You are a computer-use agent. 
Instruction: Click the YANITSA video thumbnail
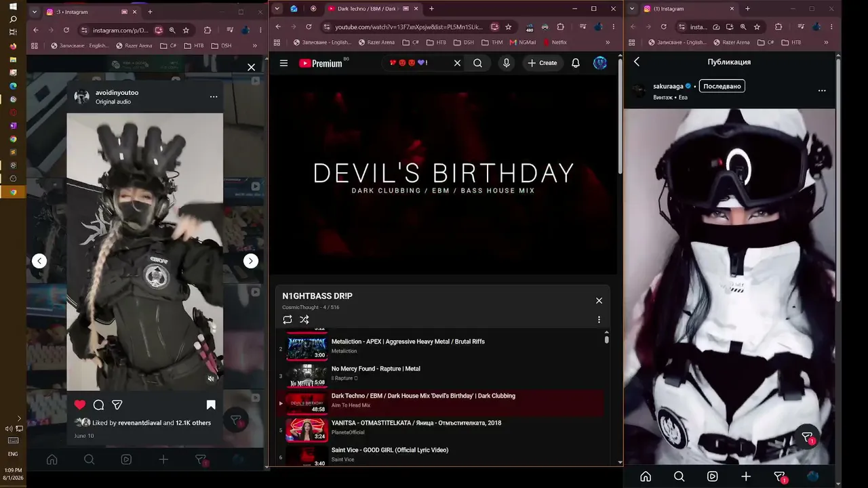pos(307,429)
